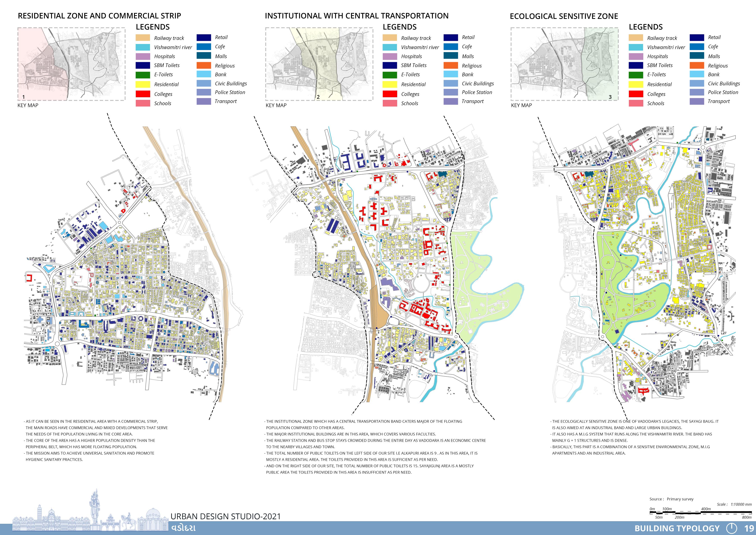Image resolution: width=756 pixels, height=535 pixels.
Task: Open the key map thumbnail numbered 1
Action: coord(71,64)
